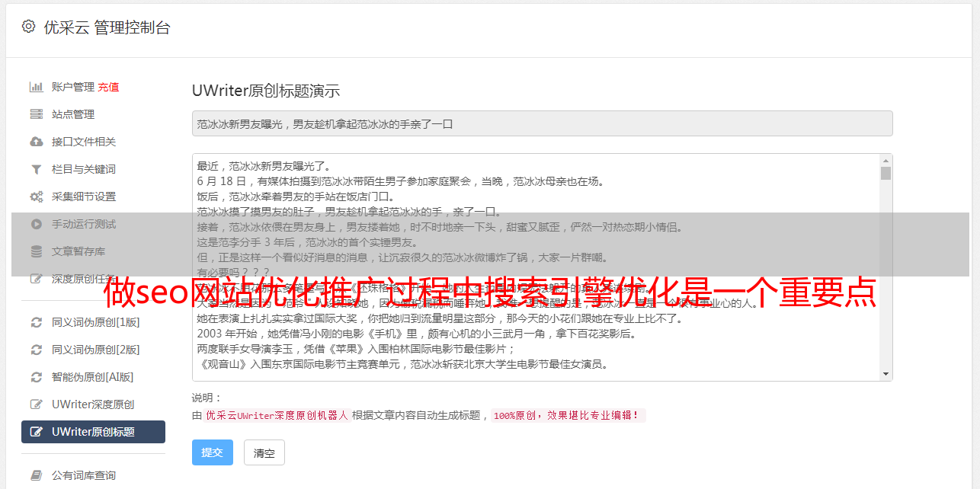The width and height of the screenshot is (980, 489).
Task: Click the UWriter原创标题演示 heading
Action: click(266, 91)
